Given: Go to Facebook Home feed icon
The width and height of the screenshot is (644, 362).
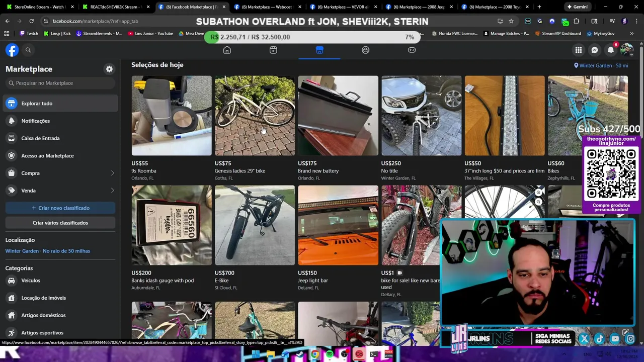Looking at the screenshot, I should (x=227, y=50).
